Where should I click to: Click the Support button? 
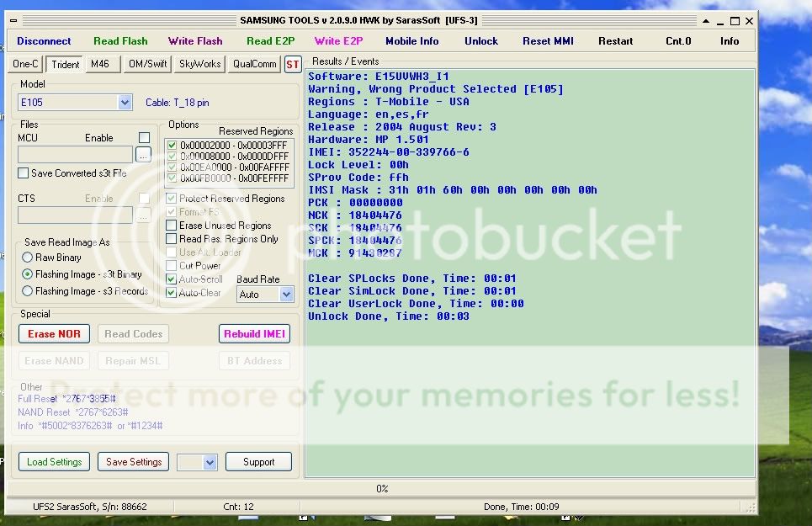[258, 462]
